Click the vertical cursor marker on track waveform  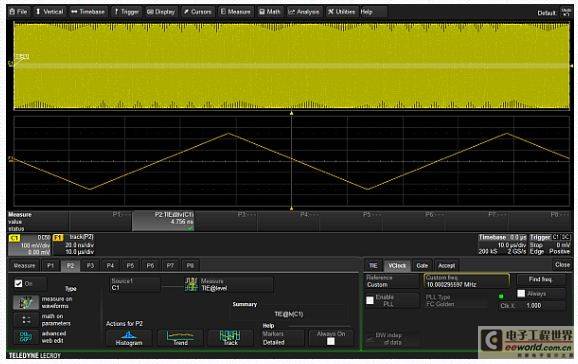(x=292, y=161)
